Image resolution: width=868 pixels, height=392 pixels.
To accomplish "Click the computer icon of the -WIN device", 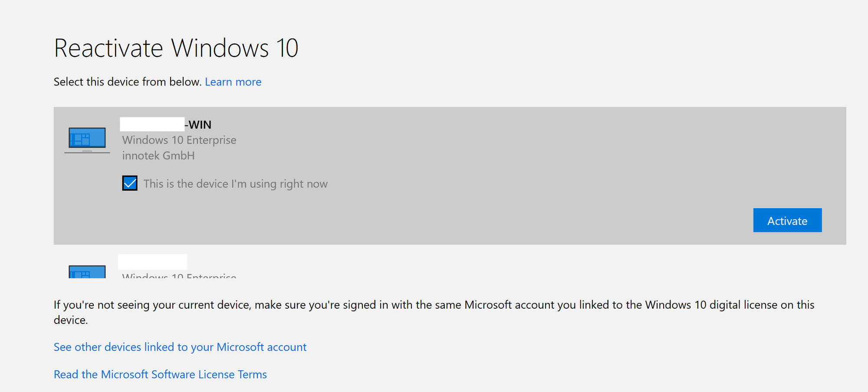I will [87, 140].
